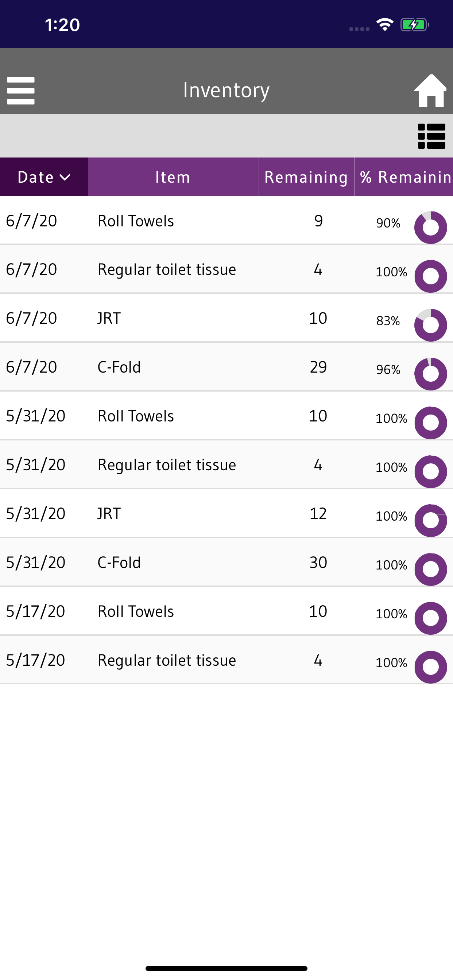This screenshot has width=453, height=980.
Task: Select the 5/31/20 JRT entry
Action: tap(226, 513)
